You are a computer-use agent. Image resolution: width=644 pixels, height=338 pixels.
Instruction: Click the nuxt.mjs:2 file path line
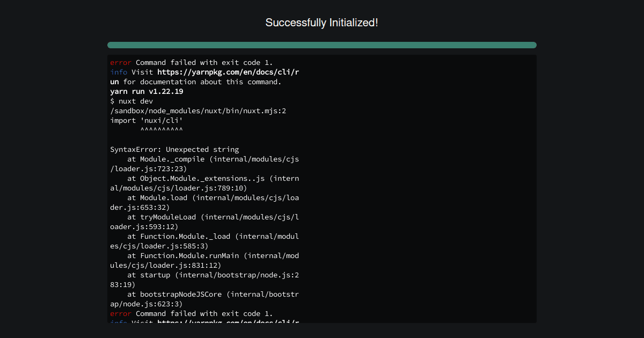[x=198, y=111]
